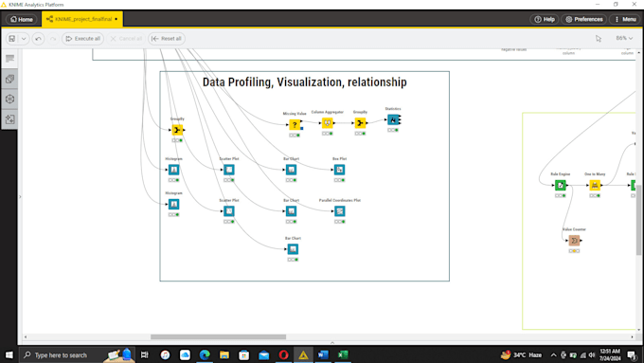Open Task View on the taskbar
The width and height of the screenshot is (644, 363).
[x=145, y=354]
